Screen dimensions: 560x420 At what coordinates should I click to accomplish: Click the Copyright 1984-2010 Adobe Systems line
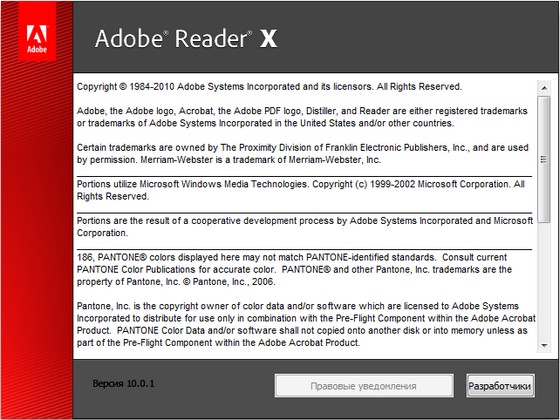tap(270, 87)
